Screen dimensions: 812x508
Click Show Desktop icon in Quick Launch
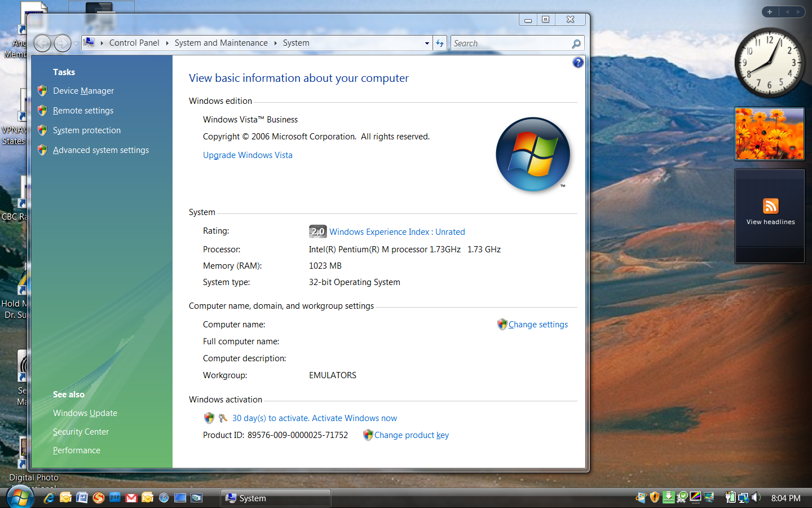(180, 498)
